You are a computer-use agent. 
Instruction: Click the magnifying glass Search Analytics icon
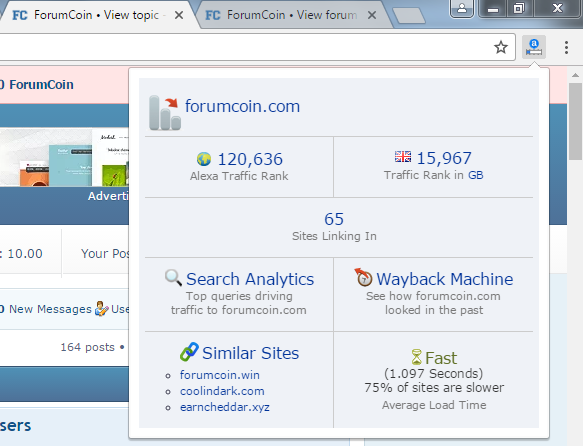[173, 278]
